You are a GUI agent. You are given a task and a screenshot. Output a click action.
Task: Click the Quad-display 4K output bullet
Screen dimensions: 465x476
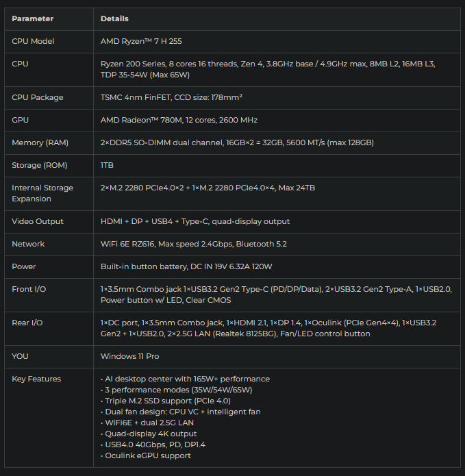[x=149, y=434]
